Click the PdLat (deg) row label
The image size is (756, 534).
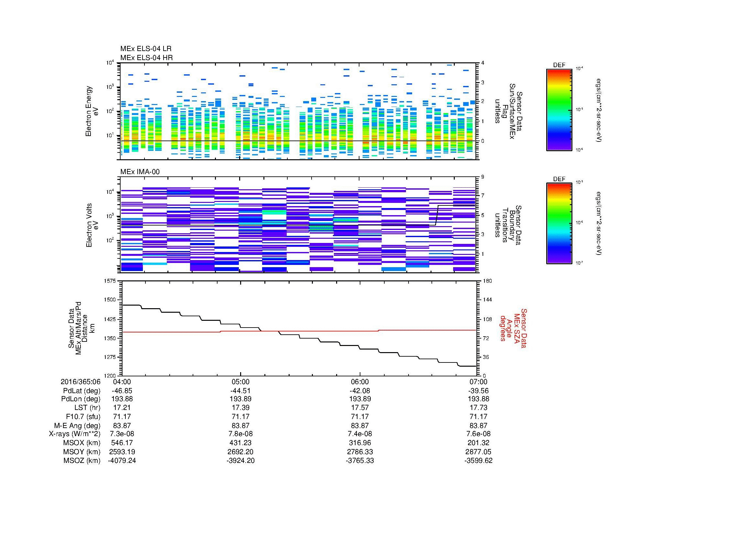[x=82, y=391]
